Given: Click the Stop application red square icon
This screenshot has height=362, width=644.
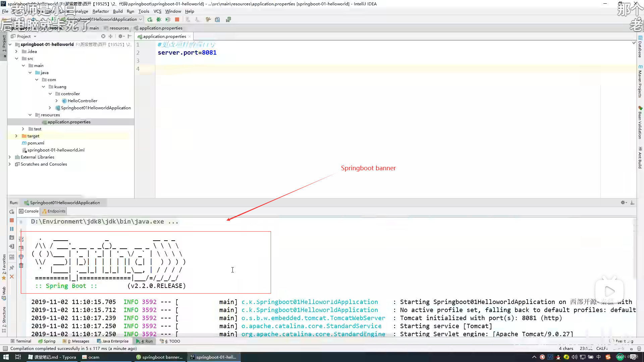Looking at the screenshot, I should 177,19.
